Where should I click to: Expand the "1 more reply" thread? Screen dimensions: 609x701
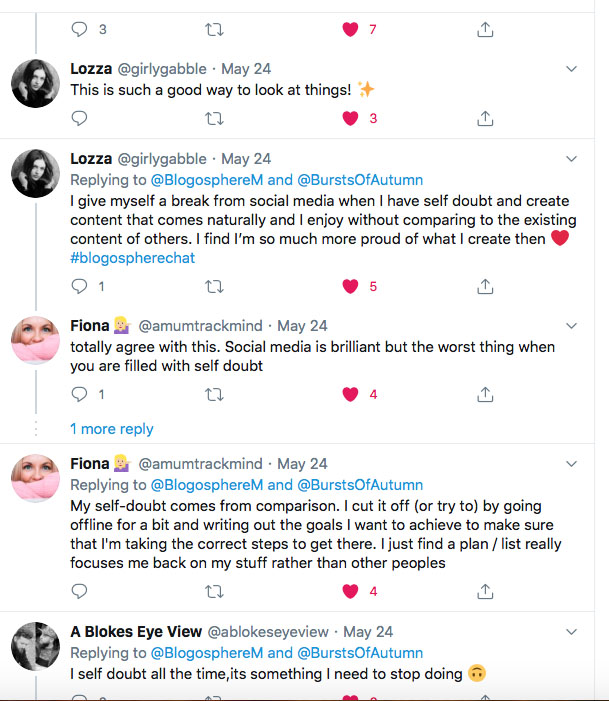click(x=111, y=429)
